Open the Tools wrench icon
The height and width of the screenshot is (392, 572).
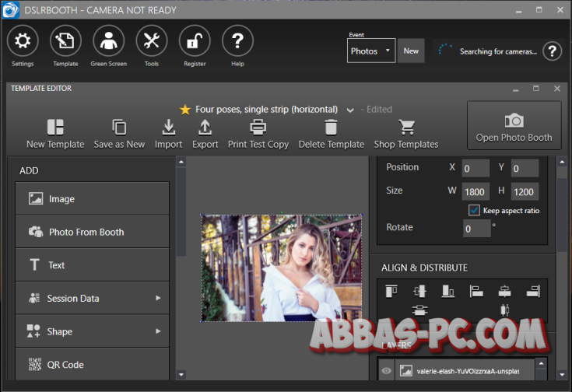pyautogui.click(x=152, y=41)
